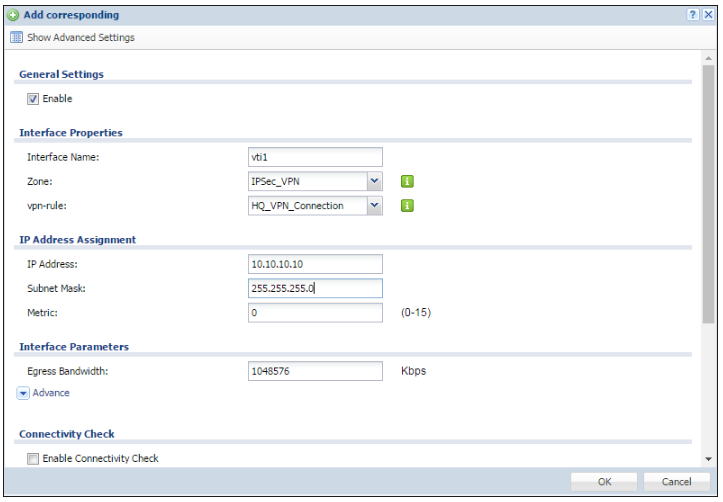
Task: Click the Subnet Mask input field
Action: (315, 289)
